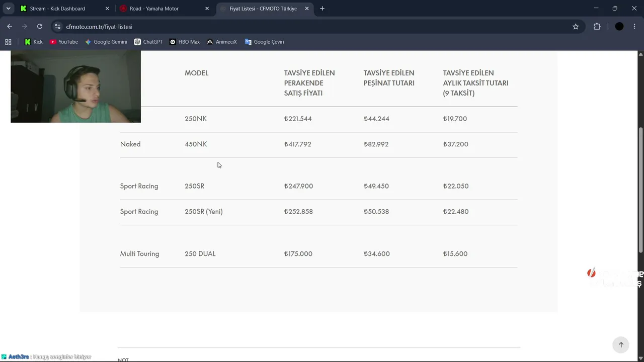
Task: Bookmark this page with star icon
Action: (576, 27)
